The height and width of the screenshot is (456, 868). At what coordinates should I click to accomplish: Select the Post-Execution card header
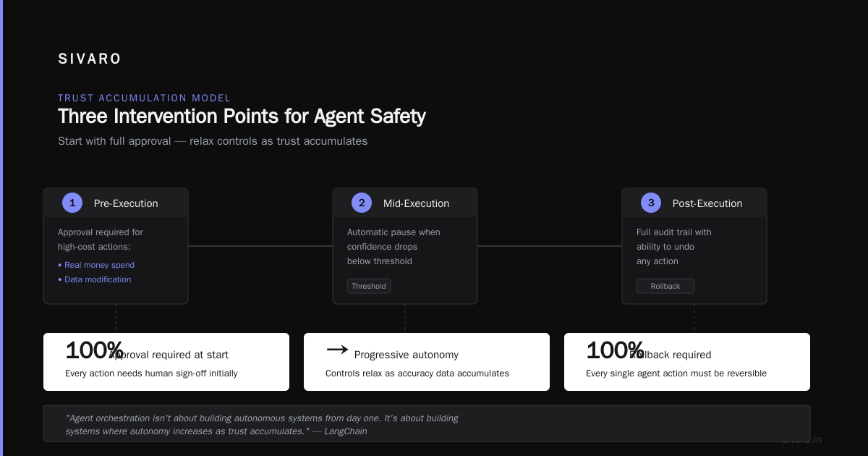coord(694,203)
